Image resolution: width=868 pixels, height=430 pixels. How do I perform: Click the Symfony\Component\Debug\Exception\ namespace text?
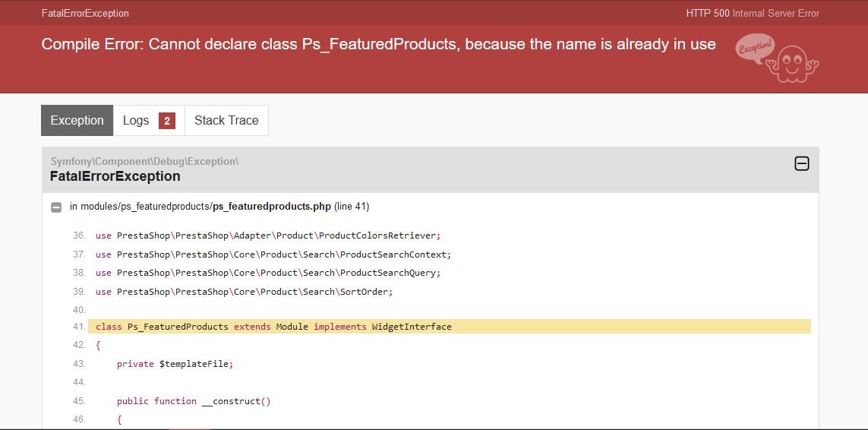[144, 161]
